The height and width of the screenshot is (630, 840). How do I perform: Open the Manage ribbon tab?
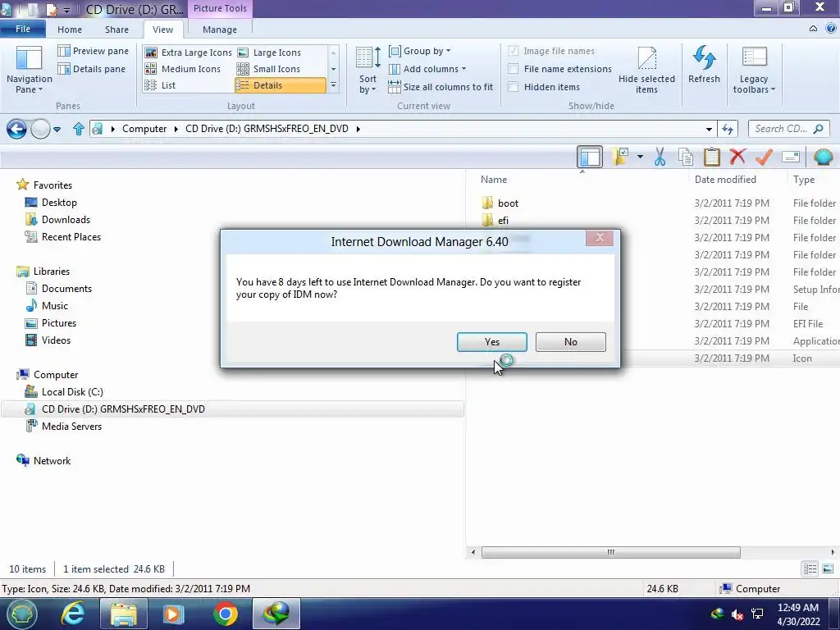pyautogui.click(x=220, y=30)
